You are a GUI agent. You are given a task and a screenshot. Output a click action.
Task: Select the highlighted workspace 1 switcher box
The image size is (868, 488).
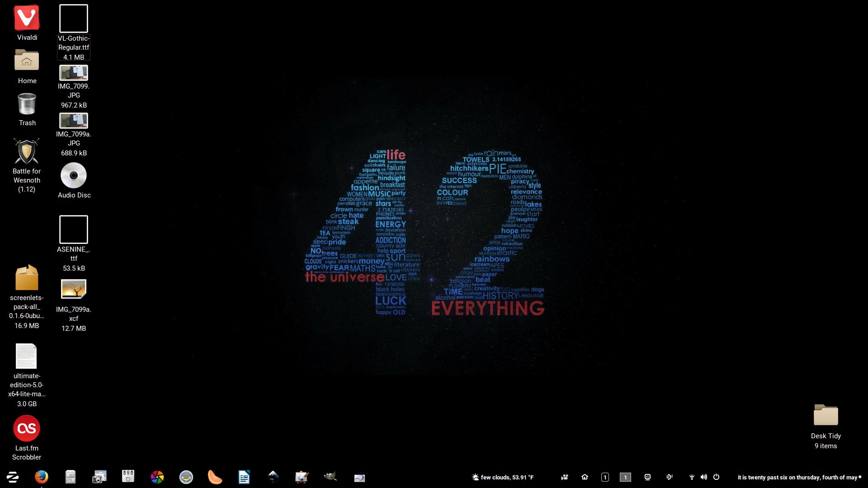coord(625,477)
